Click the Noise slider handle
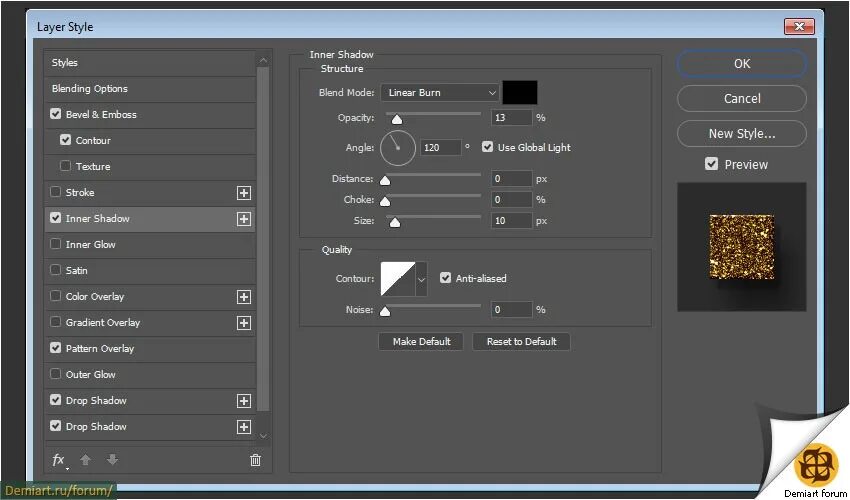850x500 pixels. [x=385, y=311]
